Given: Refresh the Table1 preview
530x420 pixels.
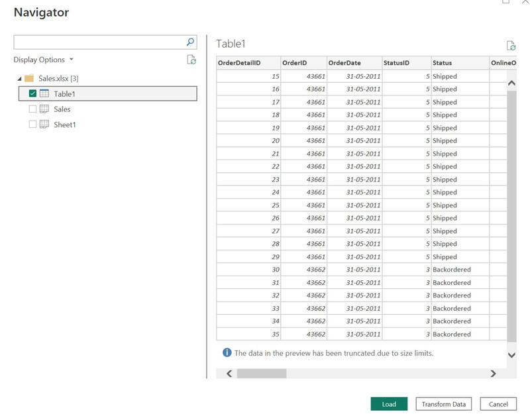Looking at the screenshot, I should 511,45.
